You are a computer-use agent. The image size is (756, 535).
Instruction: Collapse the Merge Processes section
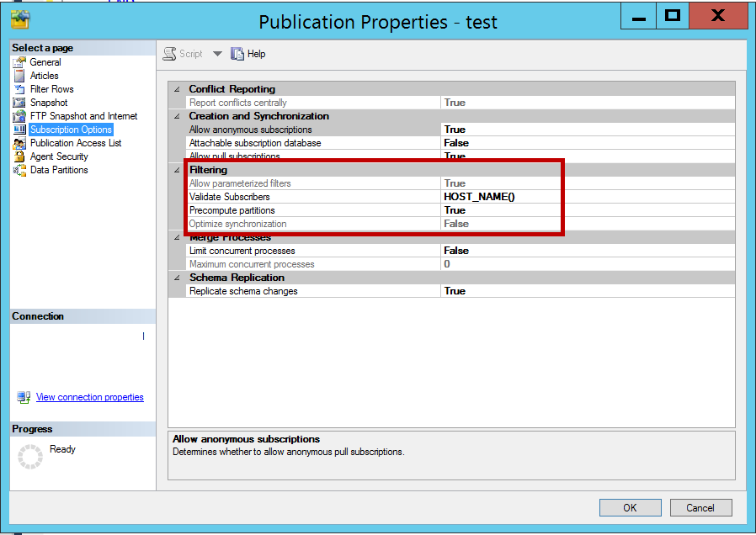pyautogui.click(x=177, y=237)
